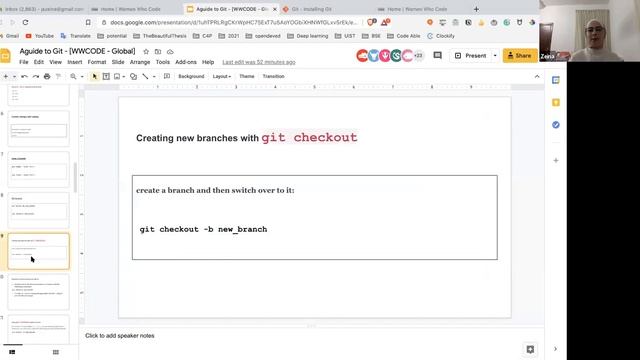Click the Theme button

(247, 76)
